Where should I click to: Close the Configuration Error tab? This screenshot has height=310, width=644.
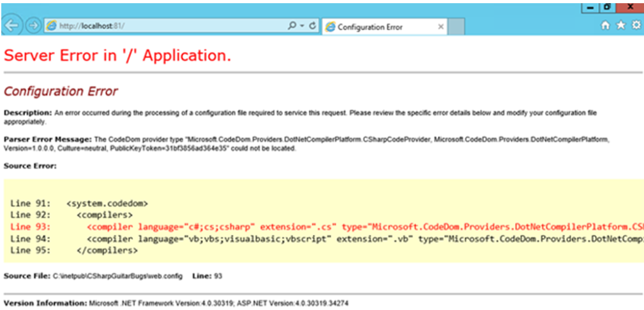[440, 27]
